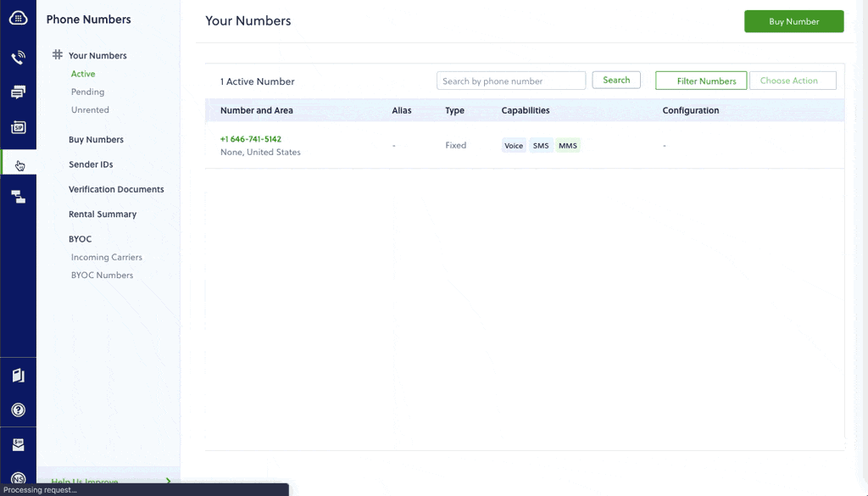The height and width of the screenshot is (496, 868).
Task: Open the PHLO flow builder icon
Action: coord(18,196)
